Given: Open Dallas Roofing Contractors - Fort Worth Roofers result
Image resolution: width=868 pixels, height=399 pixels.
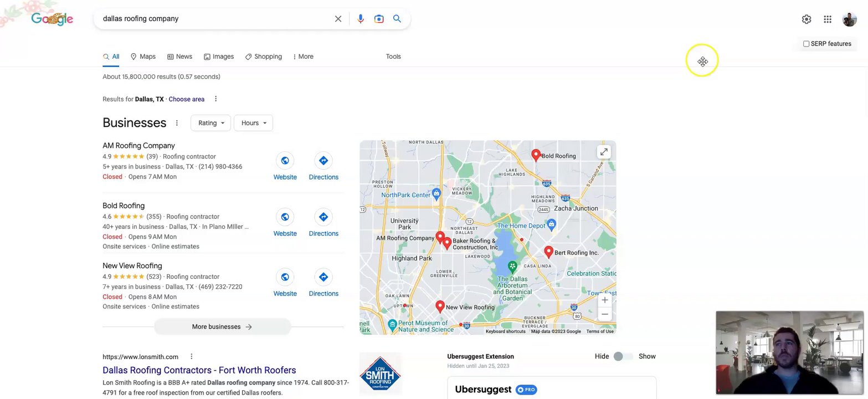Looking at the screenshot, I should pos(199,370).
